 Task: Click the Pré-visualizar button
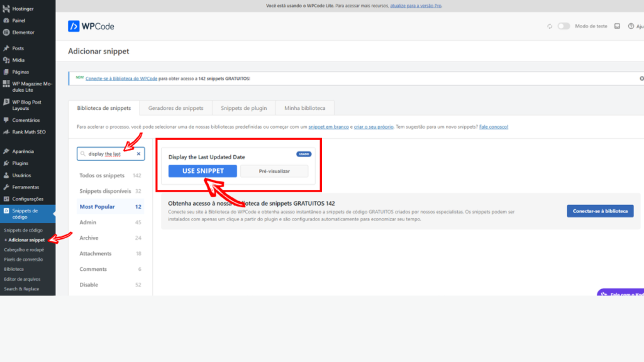(274, 171)
